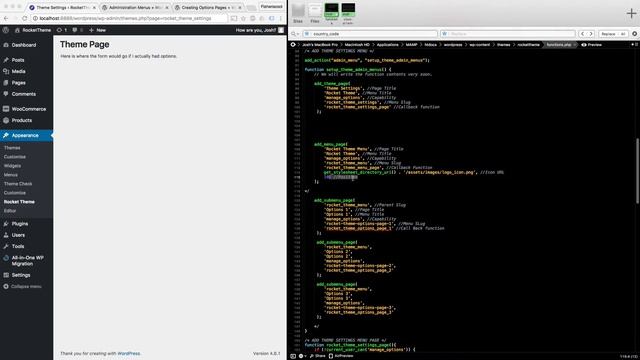Viewport: 640px width, 360px height.
Task: Open the Widgets submenu item
Action: pyautogui.click(x=12, y=166)
